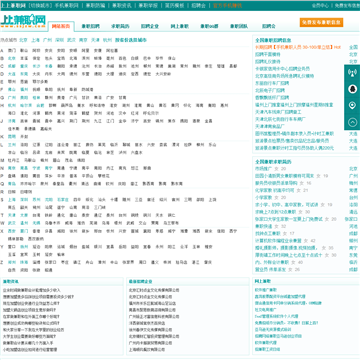360x360 pixels.
Task: Open QQ penguin contact icon
Action: pyautogui.click(x=352, y=89)
